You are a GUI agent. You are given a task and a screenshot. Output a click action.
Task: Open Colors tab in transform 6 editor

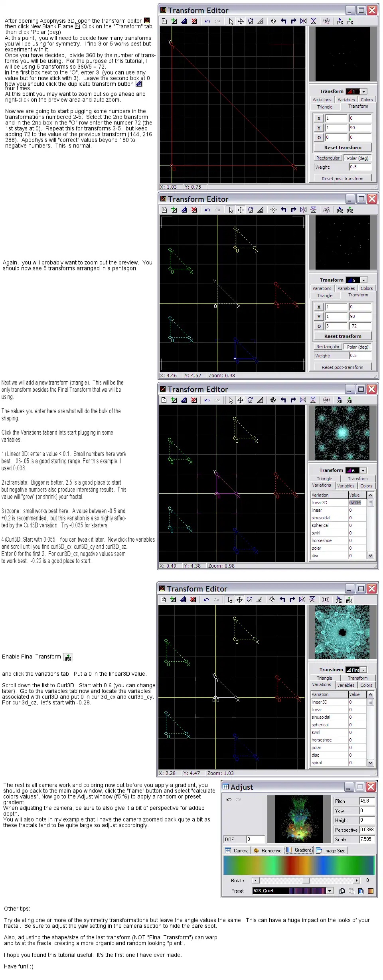click(366, 486)
